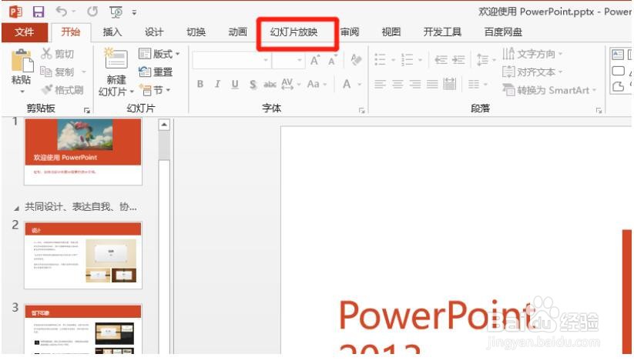Align text right
The width and height of the screenshot is (634, 364).
coord(415,84)
